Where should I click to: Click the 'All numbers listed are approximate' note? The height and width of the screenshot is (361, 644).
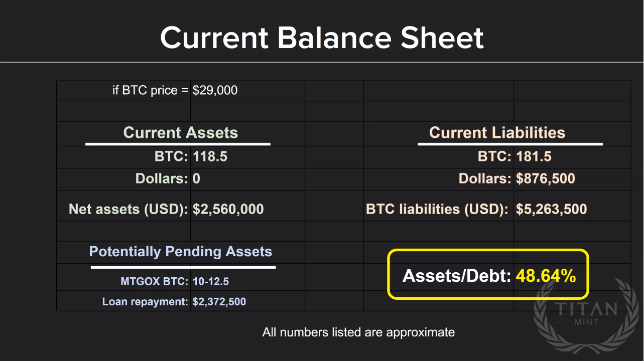coord(358,332)
